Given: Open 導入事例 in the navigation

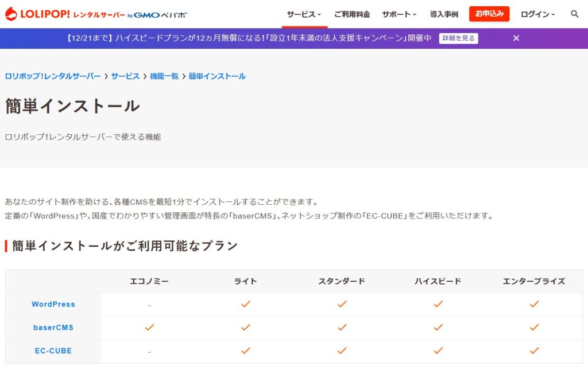Looking at the screenshot, I should (x=444, y=14).
